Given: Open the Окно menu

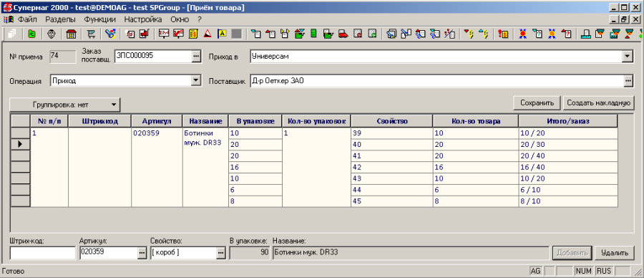Looking at the screenshot, I should (x=180, y=19).
